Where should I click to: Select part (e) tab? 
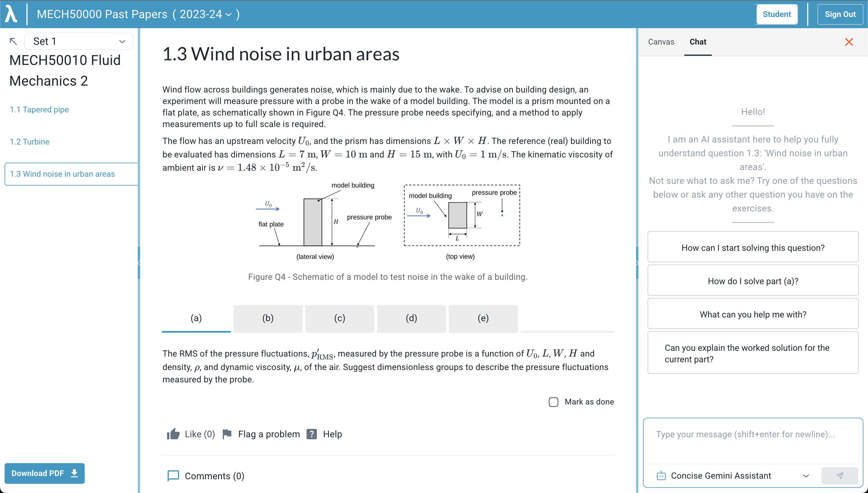483,318
